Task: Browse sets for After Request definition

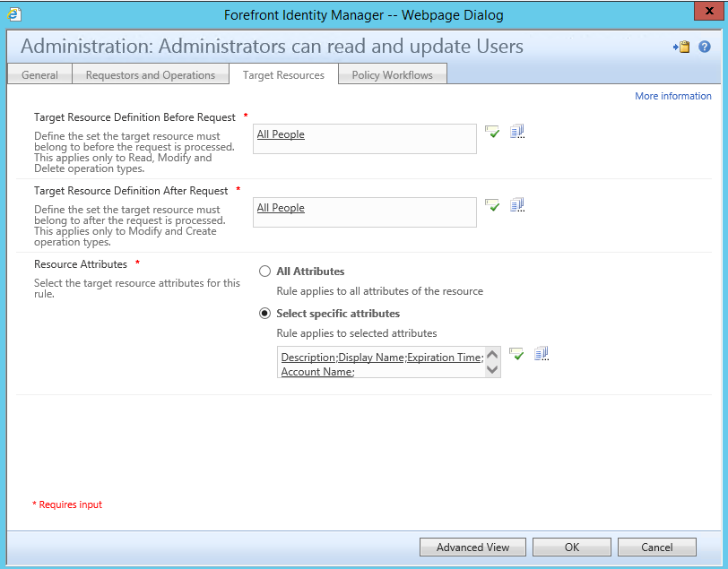Action: pos(517,204)
